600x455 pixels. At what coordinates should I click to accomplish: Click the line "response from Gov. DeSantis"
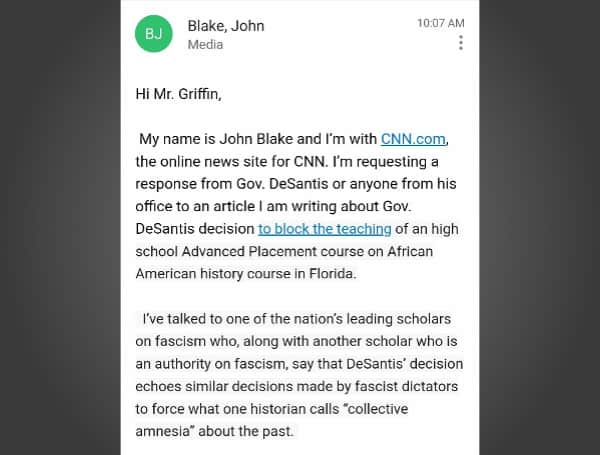click(x=296, y=184)
